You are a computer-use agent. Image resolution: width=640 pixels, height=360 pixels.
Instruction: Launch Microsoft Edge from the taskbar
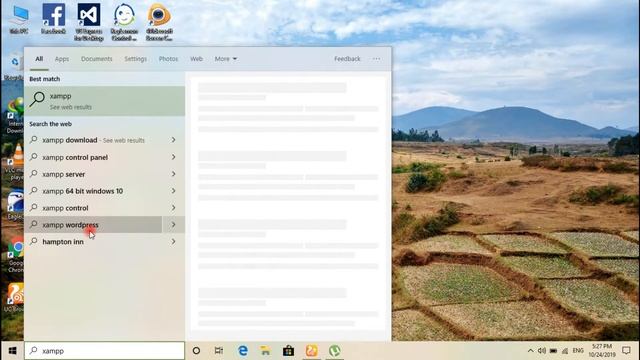pyautogui.click(x=243, y=351)
